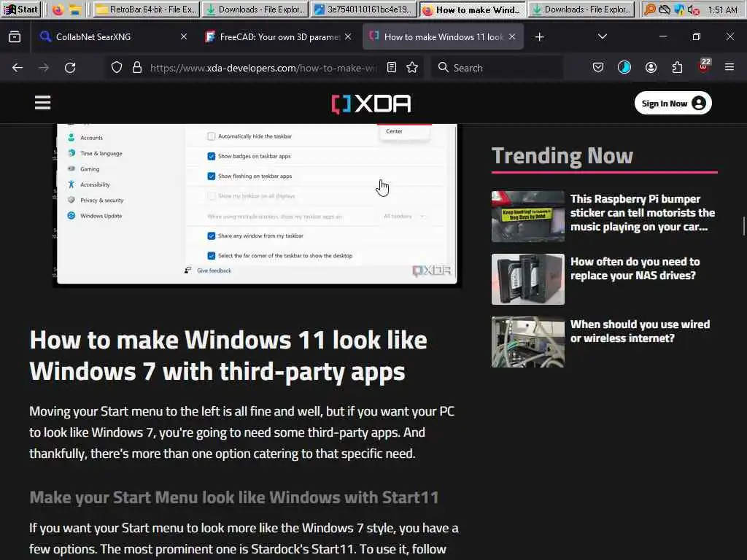View site security lock information
This screenshot has height=560, width=747.
click(137, 68)
